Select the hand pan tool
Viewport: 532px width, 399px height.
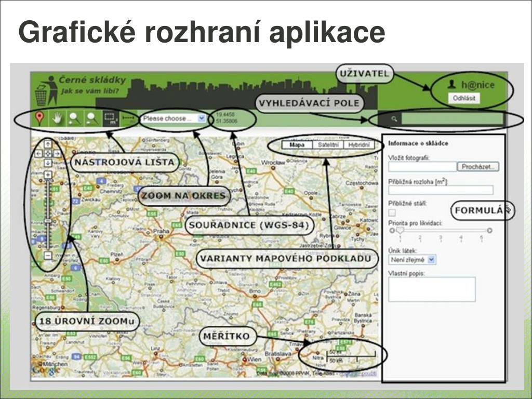click(58, 118)
